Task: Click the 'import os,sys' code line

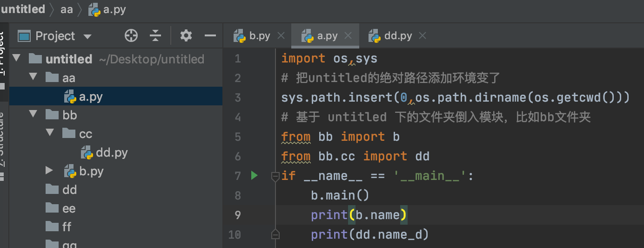Action: click(x=329, y=59)
